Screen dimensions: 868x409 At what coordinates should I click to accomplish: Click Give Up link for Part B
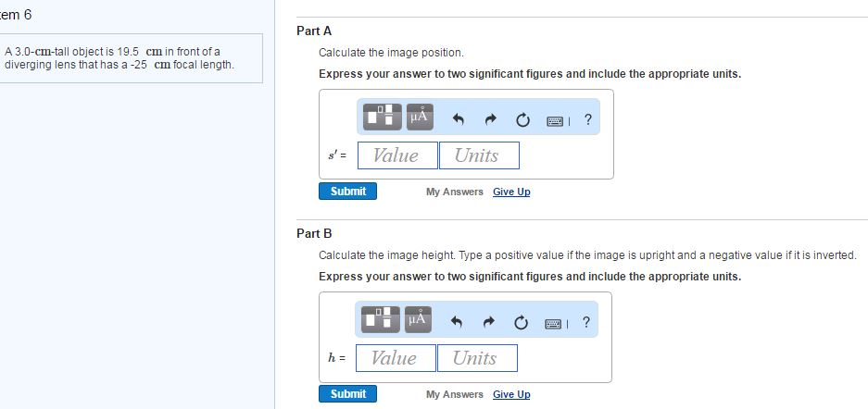(511, 394)
